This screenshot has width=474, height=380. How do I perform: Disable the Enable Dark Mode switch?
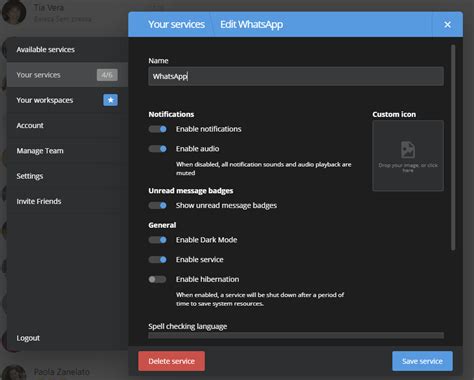158,240
